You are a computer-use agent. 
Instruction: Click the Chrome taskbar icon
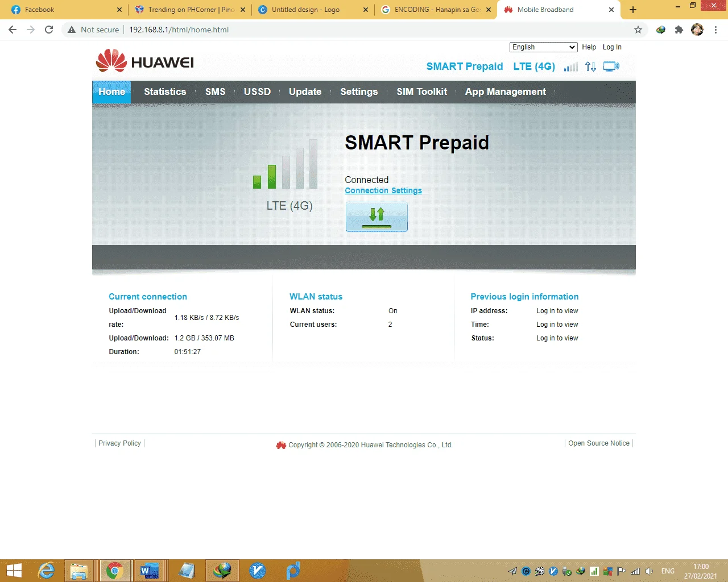pos(114,571)
